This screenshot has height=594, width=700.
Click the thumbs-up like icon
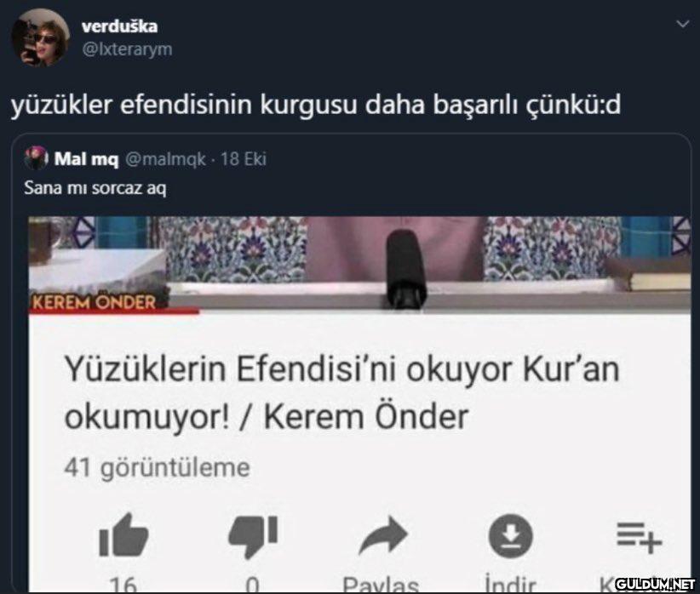tap(123, 535)
